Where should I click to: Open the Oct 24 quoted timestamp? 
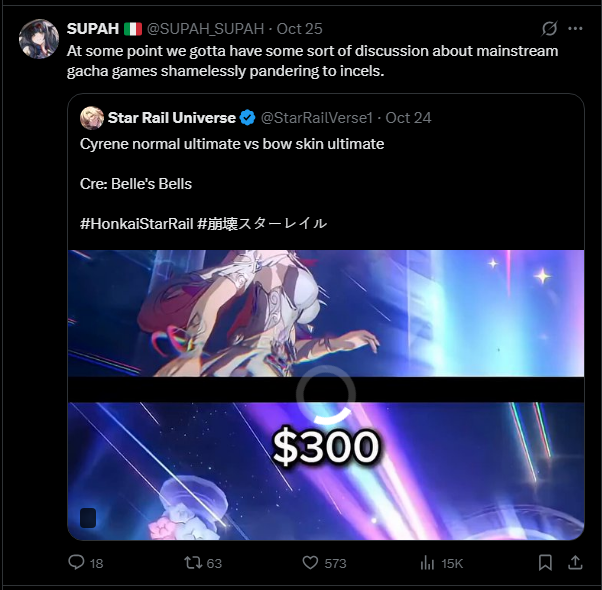[408, 118]
